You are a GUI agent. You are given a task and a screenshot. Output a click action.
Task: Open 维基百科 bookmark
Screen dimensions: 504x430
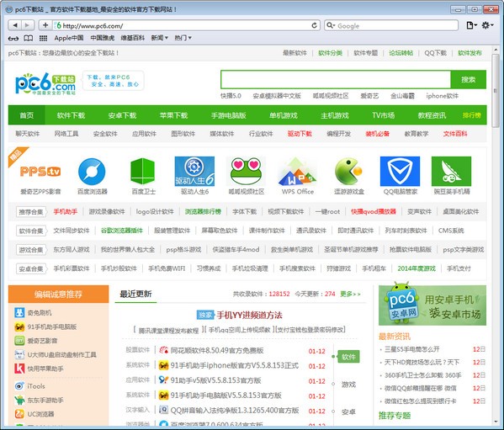pos(132,38)
